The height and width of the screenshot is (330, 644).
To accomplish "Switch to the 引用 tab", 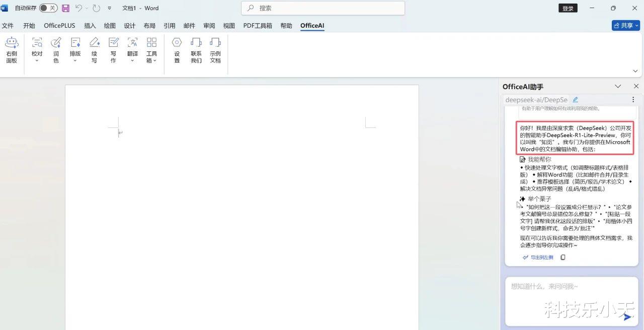I will (170, 26).
